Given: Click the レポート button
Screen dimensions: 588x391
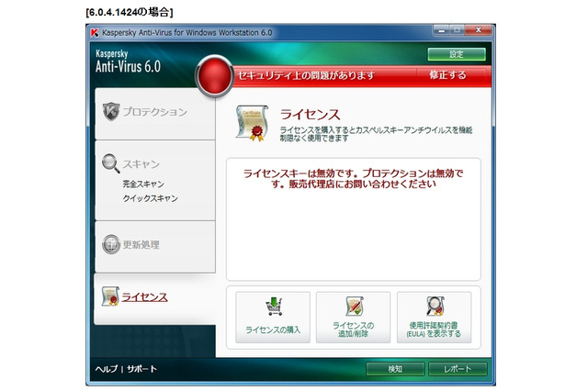Looking at the screenshot, I should click(458, 369).
